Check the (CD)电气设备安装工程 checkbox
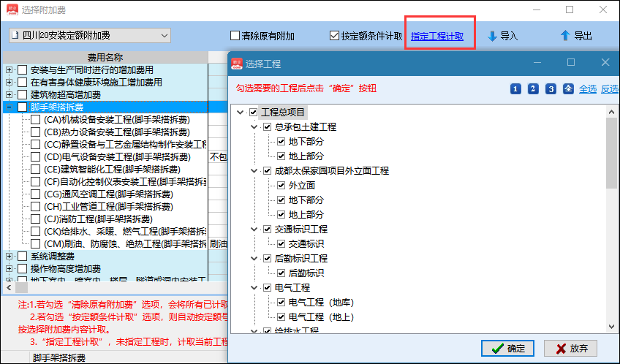Screen dimensions: 620x364 [x=35, y=156]
